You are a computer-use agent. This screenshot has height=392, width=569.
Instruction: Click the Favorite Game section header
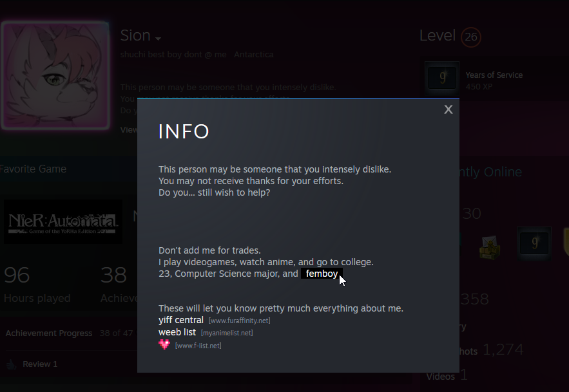pyautogui.click(x=33, y=169)
